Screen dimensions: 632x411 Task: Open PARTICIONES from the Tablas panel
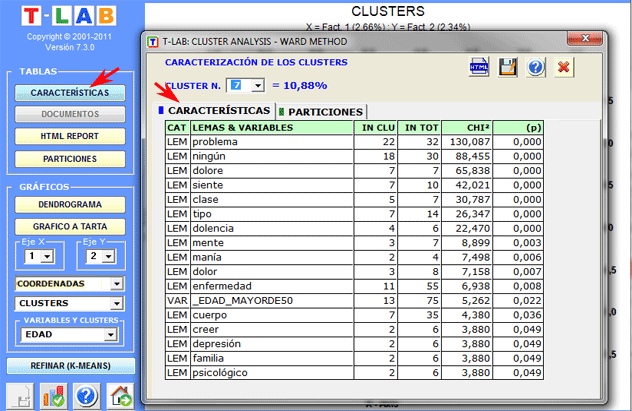(70, 159)
